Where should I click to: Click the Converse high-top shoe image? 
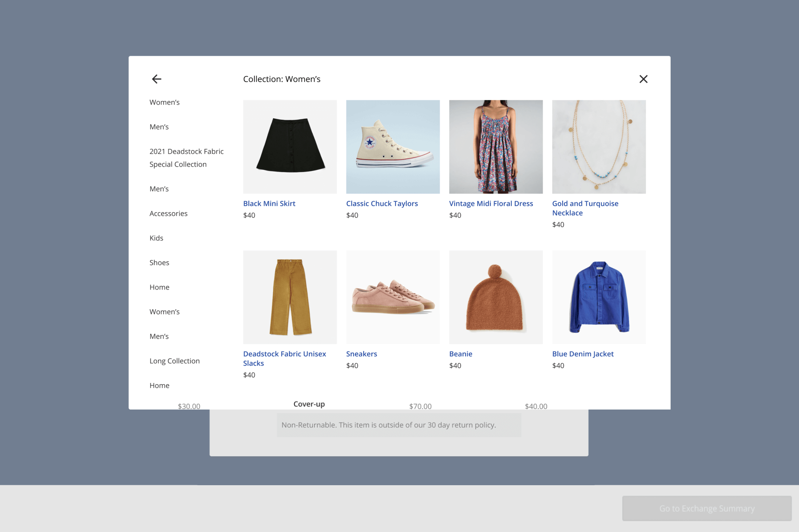(x=393, y=147)
